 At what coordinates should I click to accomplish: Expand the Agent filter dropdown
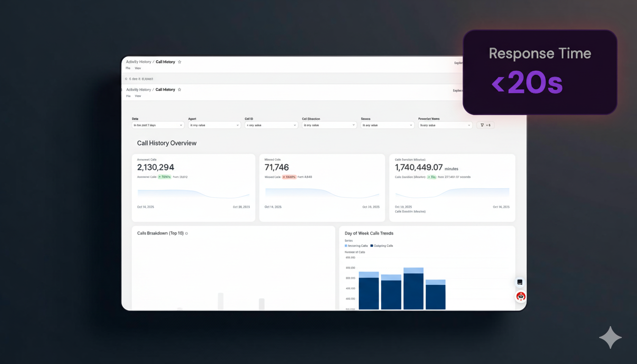tap(214, 125)
